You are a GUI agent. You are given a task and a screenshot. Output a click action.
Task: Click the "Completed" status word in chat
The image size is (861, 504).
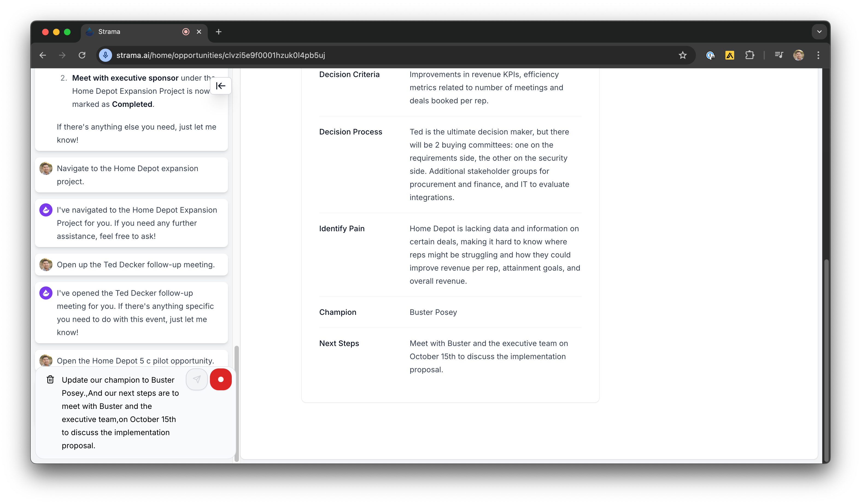click(132, 104)
